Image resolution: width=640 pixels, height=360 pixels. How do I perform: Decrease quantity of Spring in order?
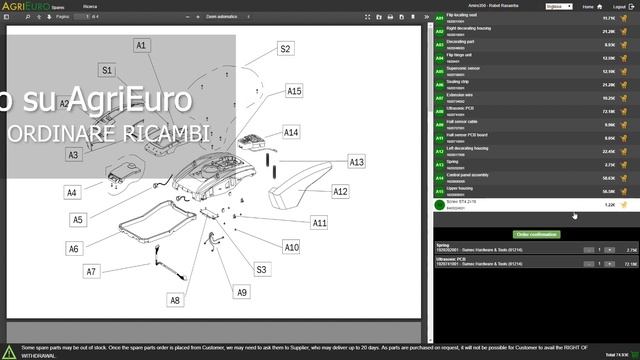[x=589, y=250]
